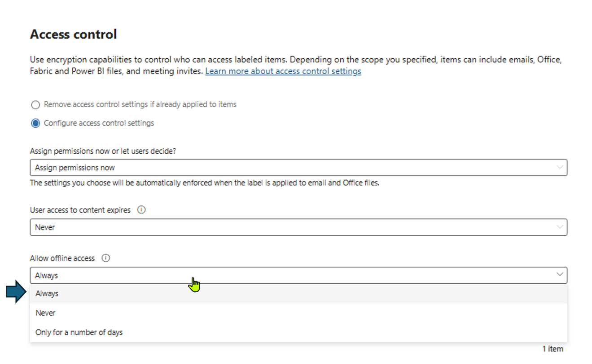This screenshot has width=592, height=364.
Task: Click the info icon beside Allow offline access
Action: 105,258
